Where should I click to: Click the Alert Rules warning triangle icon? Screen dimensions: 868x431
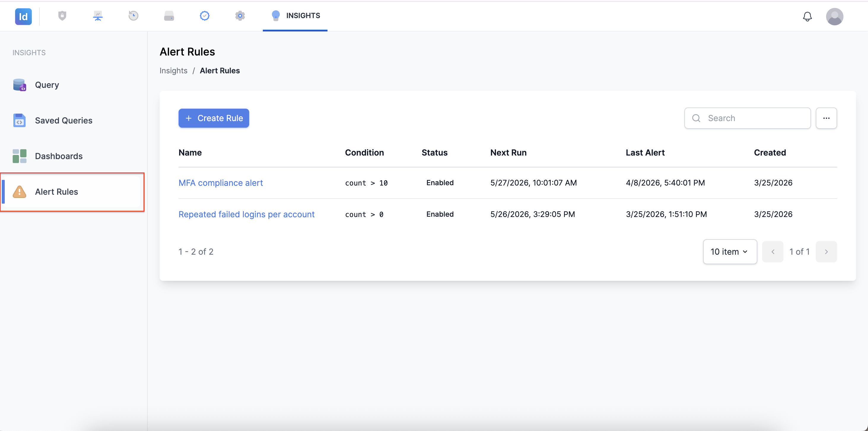coord(20,191)
